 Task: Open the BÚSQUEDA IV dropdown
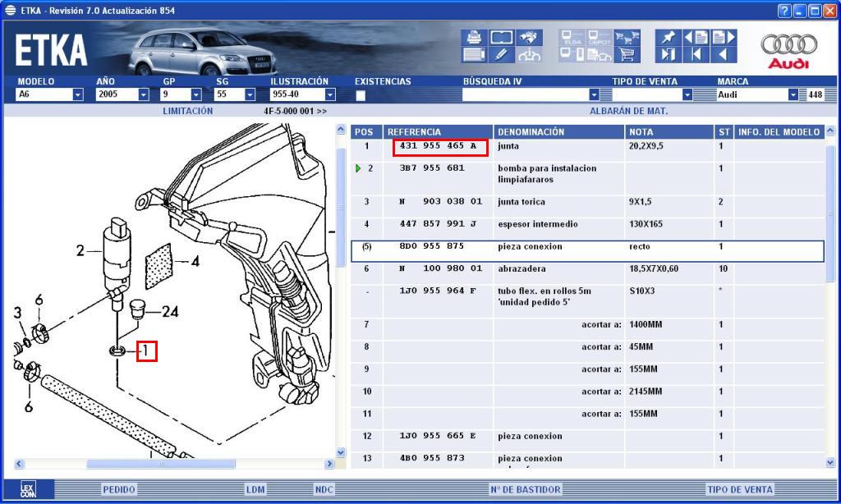tap(594, 95)
